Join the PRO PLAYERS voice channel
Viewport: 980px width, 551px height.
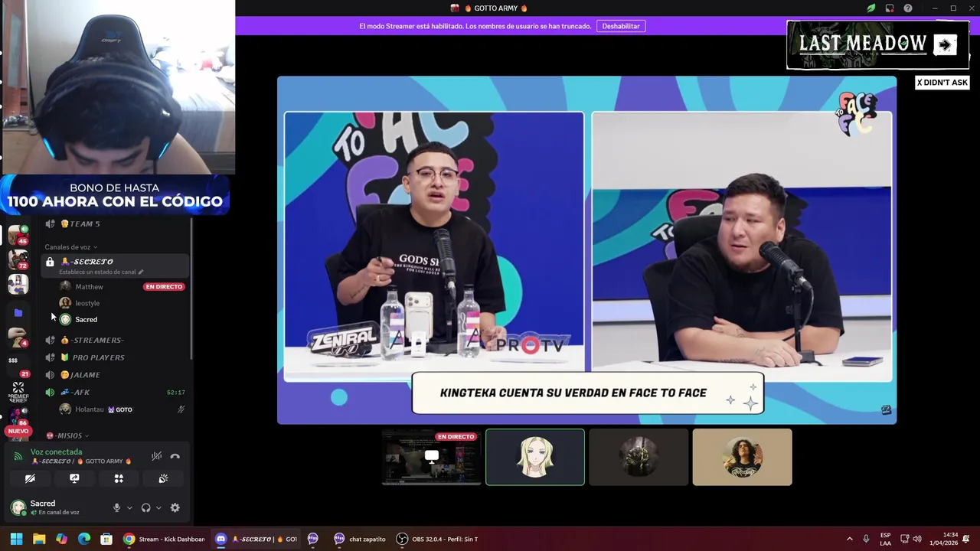point(115,357)
